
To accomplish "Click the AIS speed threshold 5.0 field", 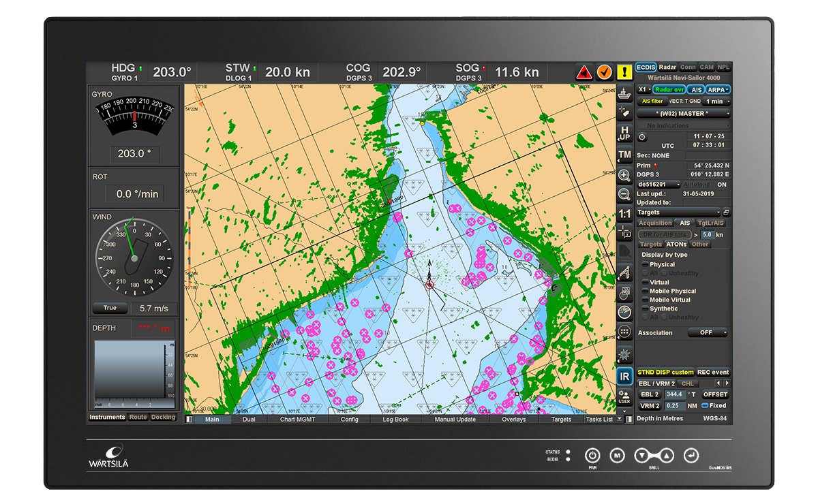I will click(x=707, y=234).
